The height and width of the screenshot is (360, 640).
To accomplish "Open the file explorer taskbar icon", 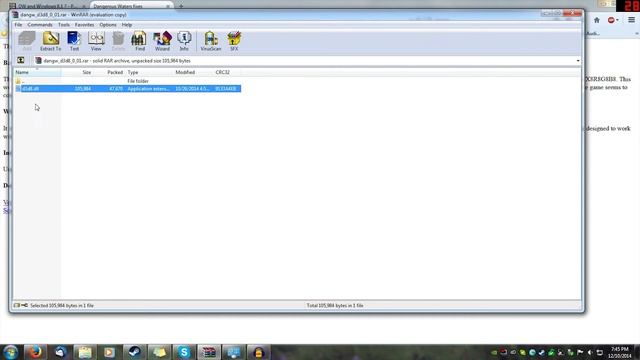I will pyautogui.click(x=85, y=352).
